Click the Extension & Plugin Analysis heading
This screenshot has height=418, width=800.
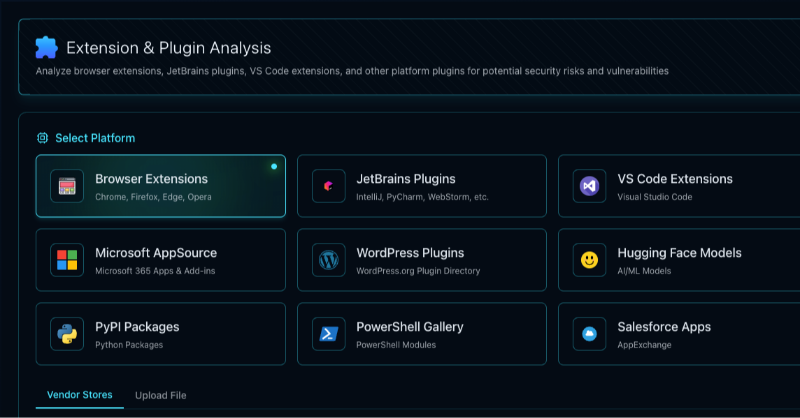coord(168,48)
